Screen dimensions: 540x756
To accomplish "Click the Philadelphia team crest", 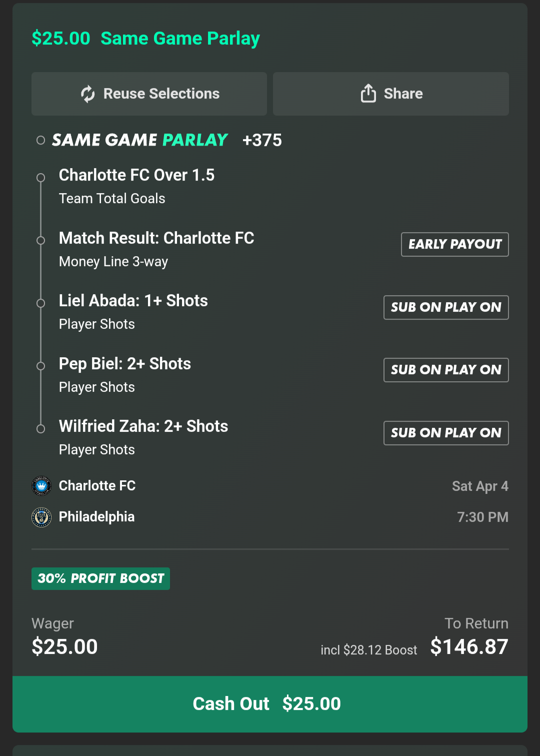I will click(41, 517).
